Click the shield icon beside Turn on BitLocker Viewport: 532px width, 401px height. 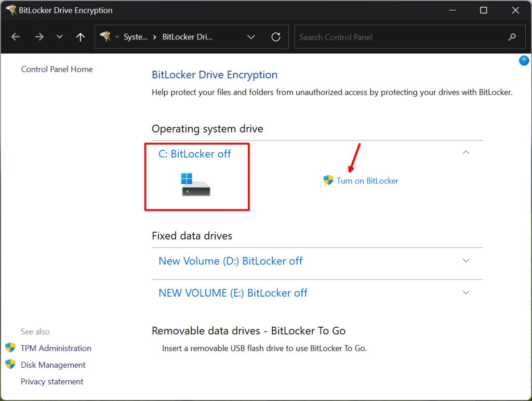pos(328,180)
